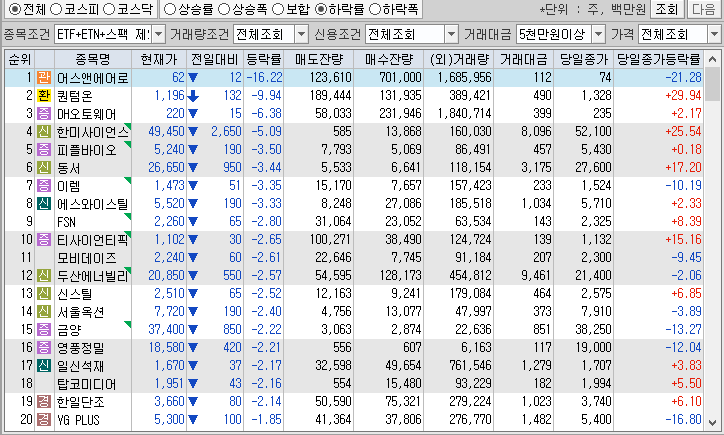
Task: Click the 매도잔량 column header
Action: click(319, 59)
